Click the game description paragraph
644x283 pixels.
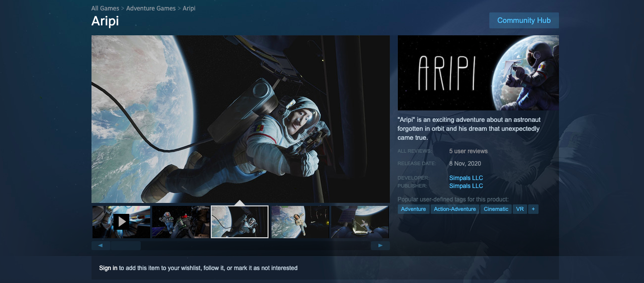pos(469,129)
